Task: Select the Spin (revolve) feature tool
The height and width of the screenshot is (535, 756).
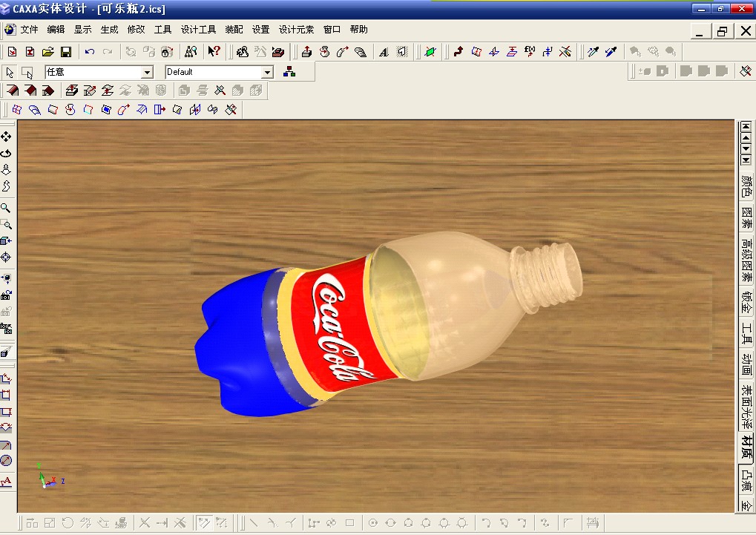Action: 324,52
